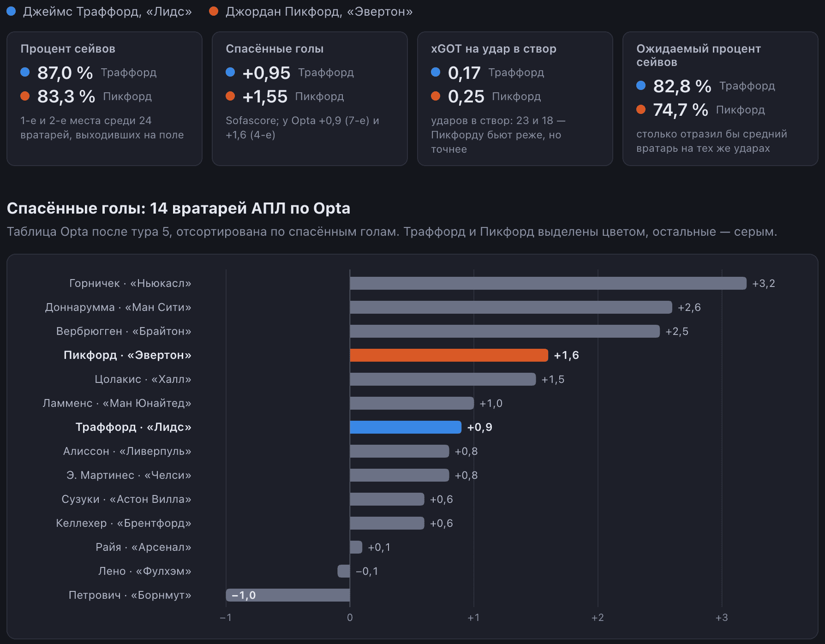Click the +3 axis tick label

[x=722, y=618]
